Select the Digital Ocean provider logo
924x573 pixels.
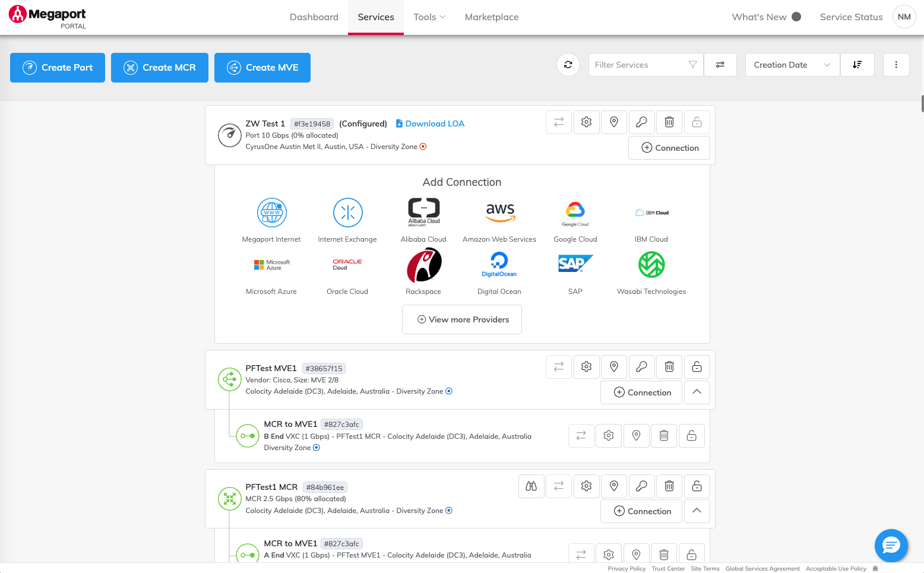pyautogui.click(x=499, y=265)
